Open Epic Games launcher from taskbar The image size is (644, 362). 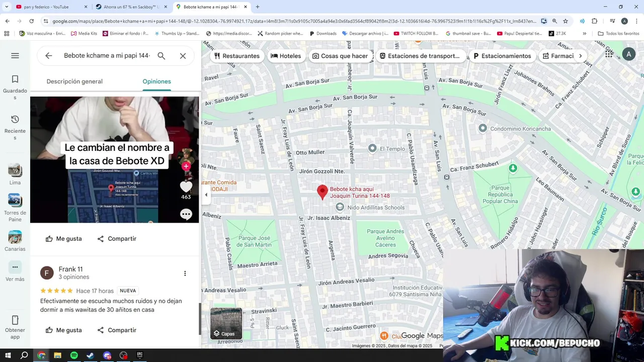pyautogui.click(x=140, y=355)
